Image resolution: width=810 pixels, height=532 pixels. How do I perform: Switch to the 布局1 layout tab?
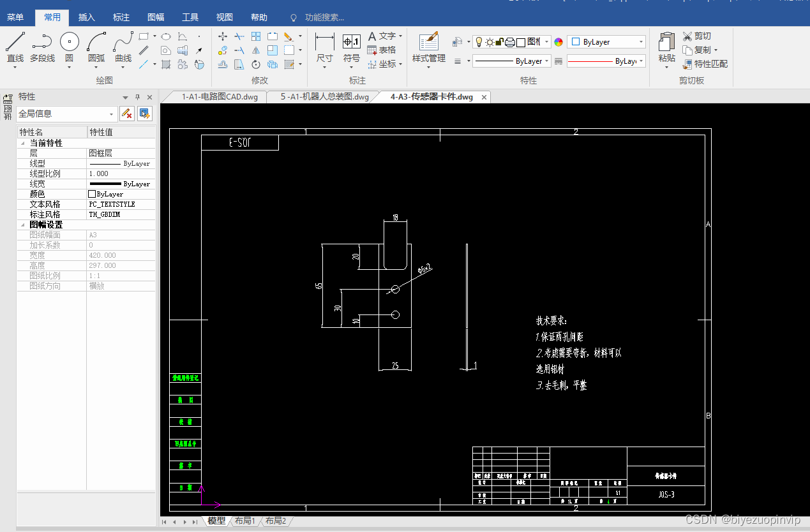pyautogui.click(x=244, y=521)
